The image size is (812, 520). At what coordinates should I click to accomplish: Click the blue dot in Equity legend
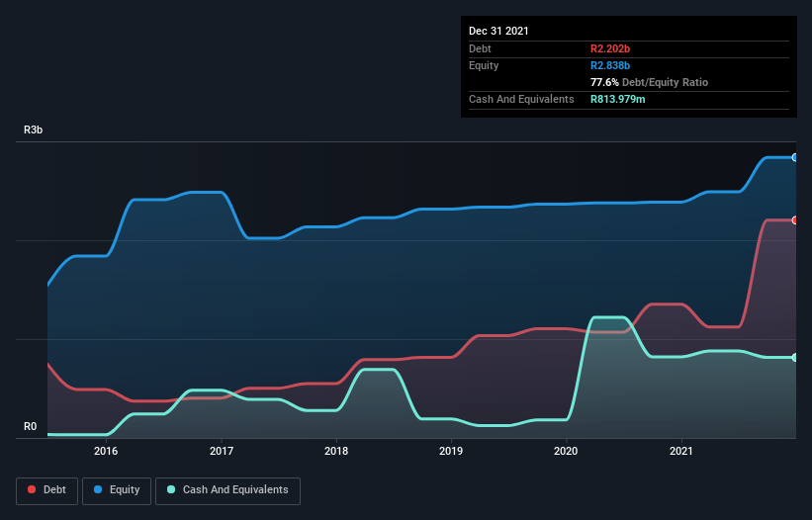[98, 489]
